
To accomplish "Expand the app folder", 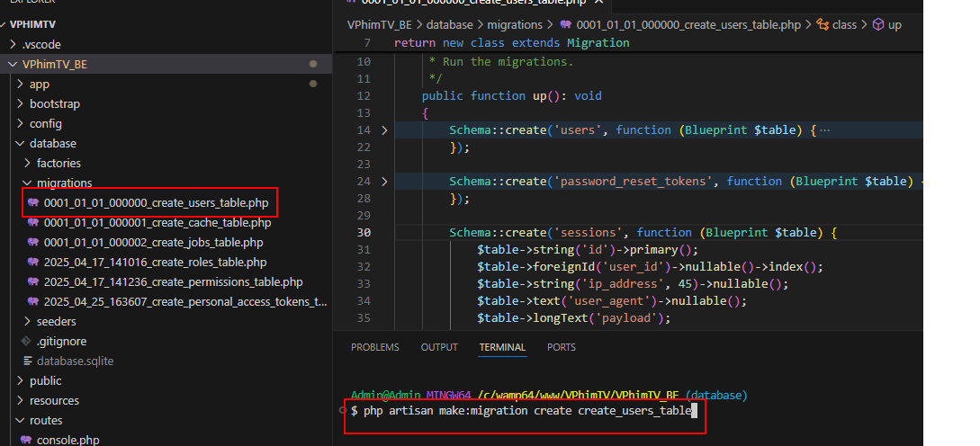I will [x=20, y=85].
